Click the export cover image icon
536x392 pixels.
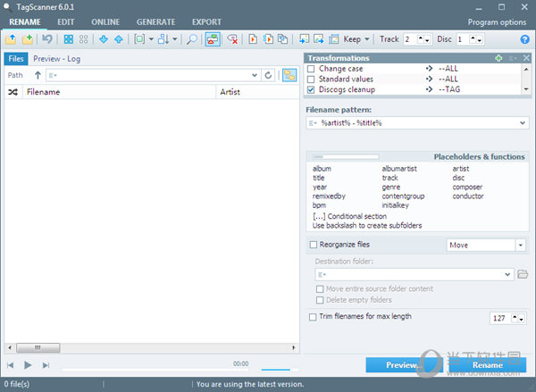(x=319, y=39)
